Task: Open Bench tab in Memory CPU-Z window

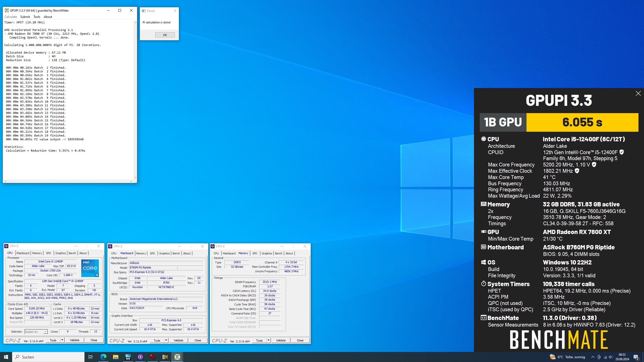Action: point(279,253)
